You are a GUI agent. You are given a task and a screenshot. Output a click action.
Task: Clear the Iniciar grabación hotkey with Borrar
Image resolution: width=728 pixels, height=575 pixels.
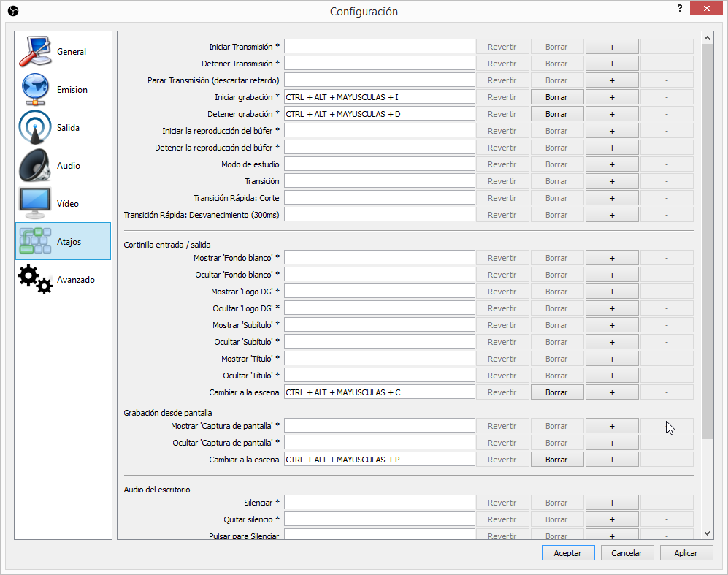(556, 97)
